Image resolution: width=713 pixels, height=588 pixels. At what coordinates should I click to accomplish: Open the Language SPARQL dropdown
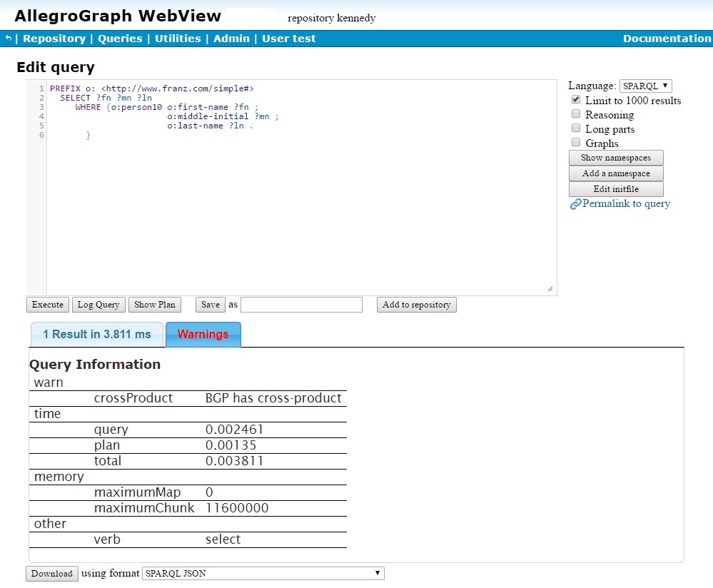pyautogui.click(x=645, y=86)
